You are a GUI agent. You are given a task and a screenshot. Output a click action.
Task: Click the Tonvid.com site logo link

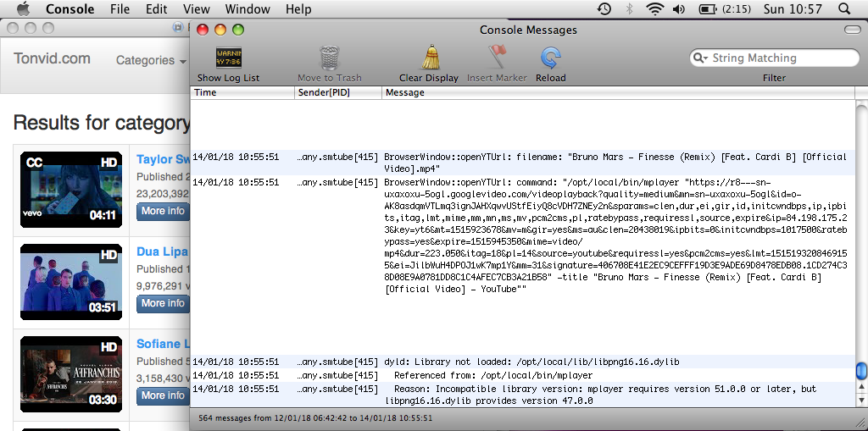point(52,58)
